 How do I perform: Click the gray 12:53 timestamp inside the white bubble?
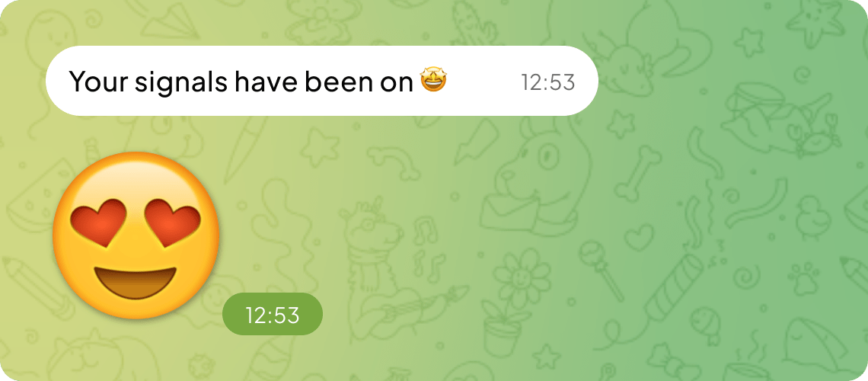click(548, 82)
